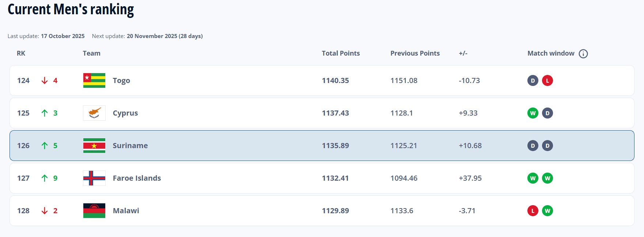Click the Cyprus flag icon

tap(94, 113)
